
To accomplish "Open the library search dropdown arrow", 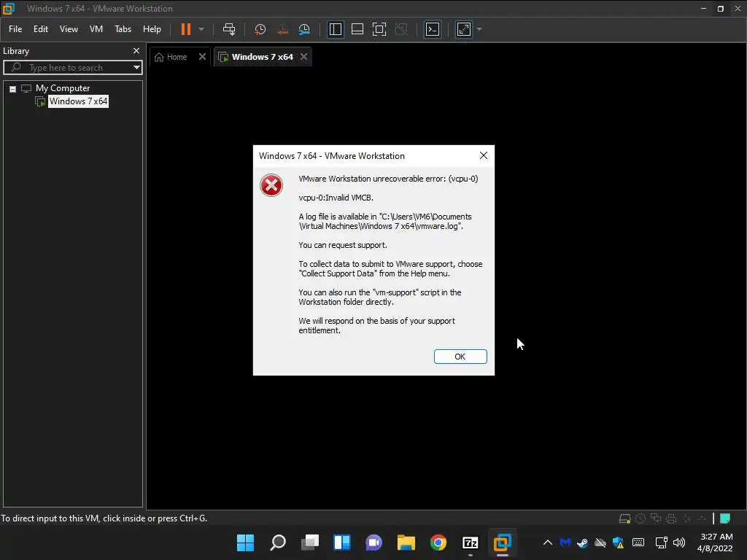I will tap(136, 68).
